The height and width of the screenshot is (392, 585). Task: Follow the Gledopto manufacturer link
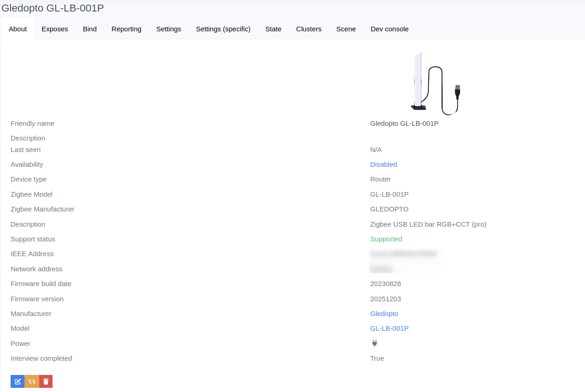tap(384, 314)
